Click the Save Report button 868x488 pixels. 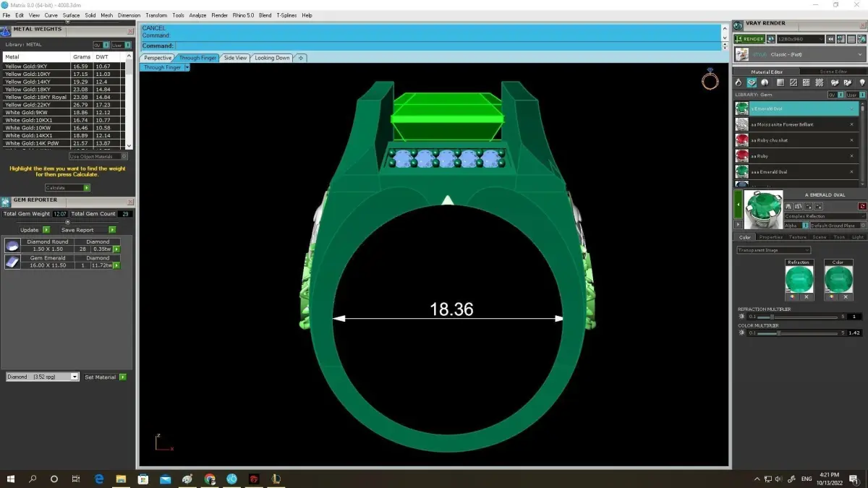click(88, 230)
